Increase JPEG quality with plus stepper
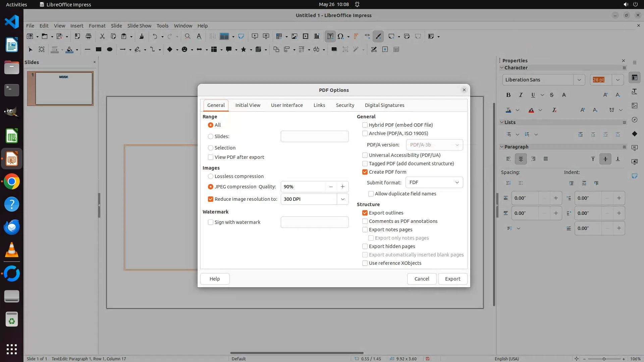644x362 pixels. click(342, 187)
